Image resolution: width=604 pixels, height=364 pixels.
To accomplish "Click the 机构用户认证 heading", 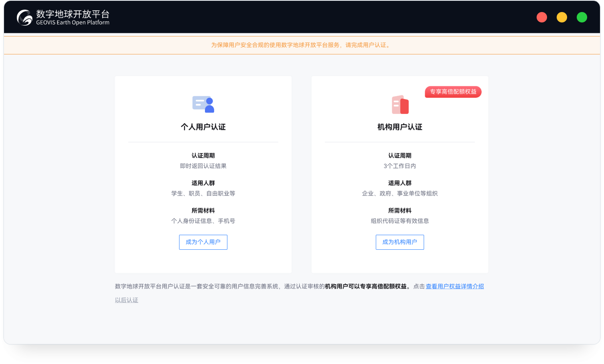I will pos(400,127).
